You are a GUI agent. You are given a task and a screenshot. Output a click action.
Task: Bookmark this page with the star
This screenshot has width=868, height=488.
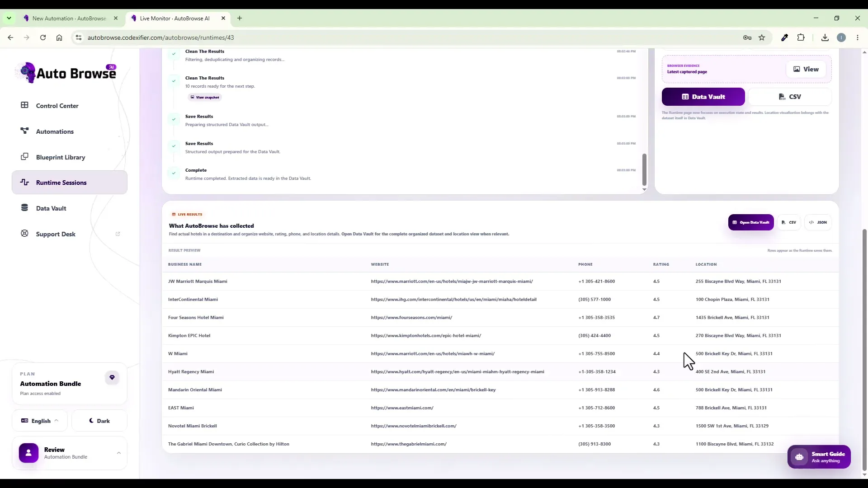(x=762, y=38)
